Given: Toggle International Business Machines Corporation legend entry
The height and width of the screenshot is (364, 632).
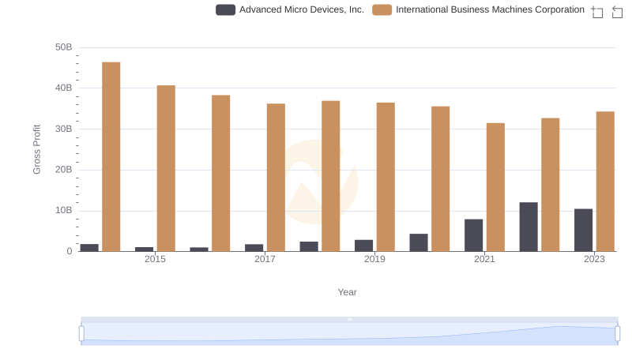Looking at the screenshot, I should tap(479, 9).
